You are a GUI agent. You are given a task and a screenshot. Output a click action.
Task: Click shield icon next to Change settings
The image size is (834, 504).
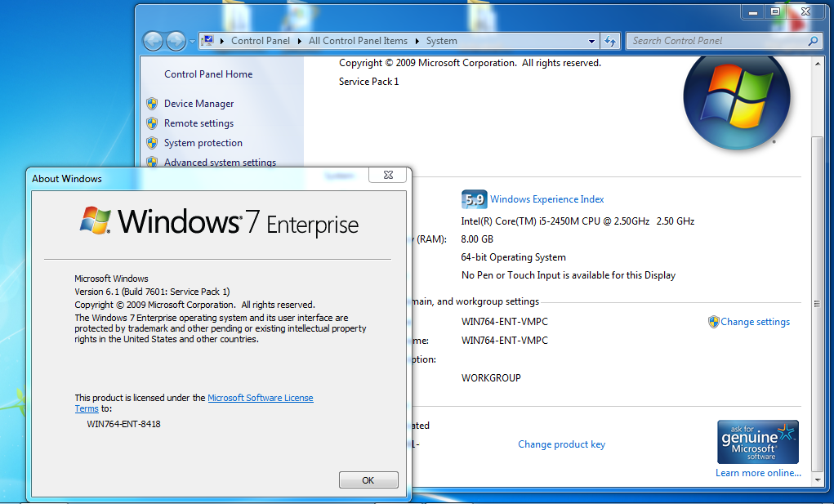(x=713, y=322)
